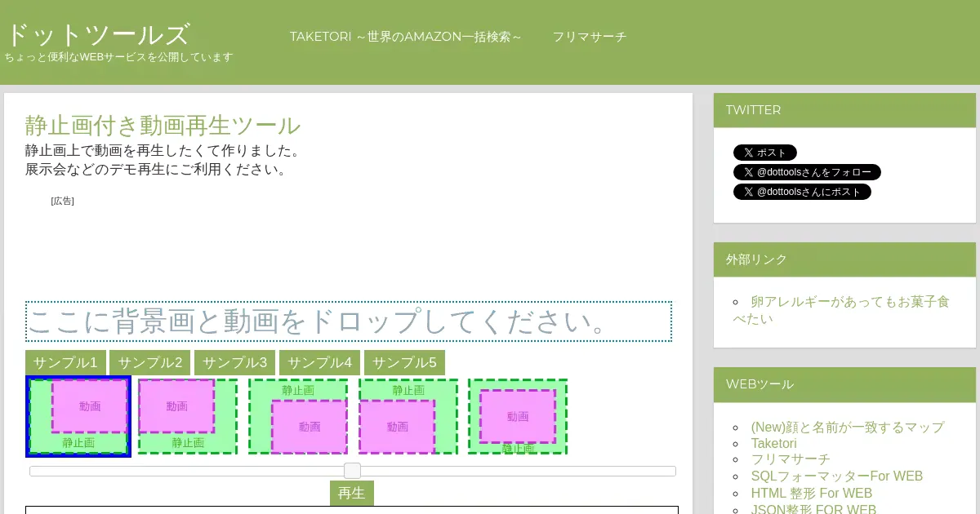Open the SQLフォーマッターFor WEB link
The width and height of the screenshot is (980, 514).
[836, 476]
